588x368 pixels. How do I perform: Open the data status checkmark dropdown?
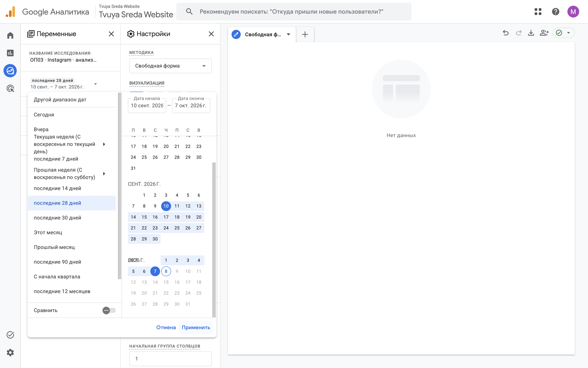click(x=563, y=33)
